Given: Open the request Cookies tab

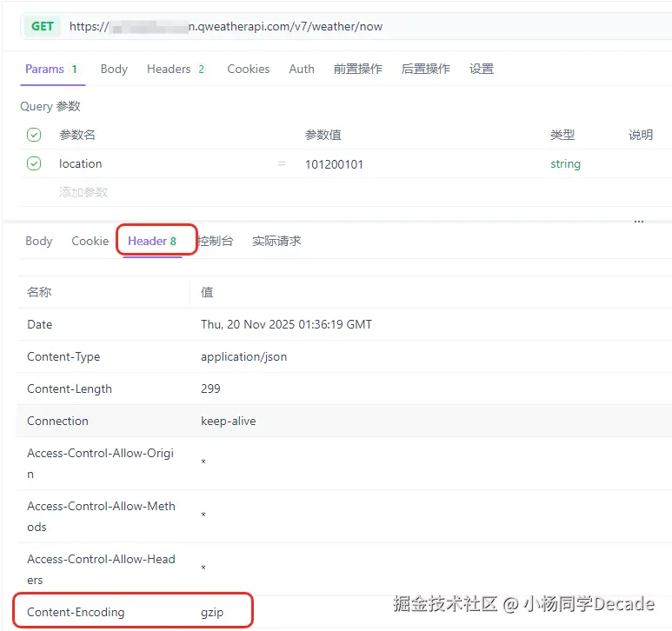Looking at the screenshot, I should pyautogui.click(x=248, y=69).
